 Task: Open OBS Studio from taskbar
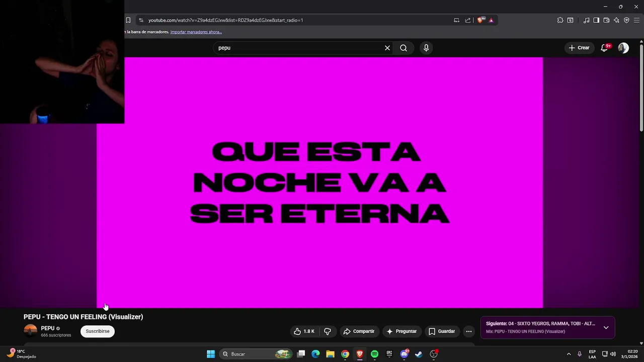point(434,354)
